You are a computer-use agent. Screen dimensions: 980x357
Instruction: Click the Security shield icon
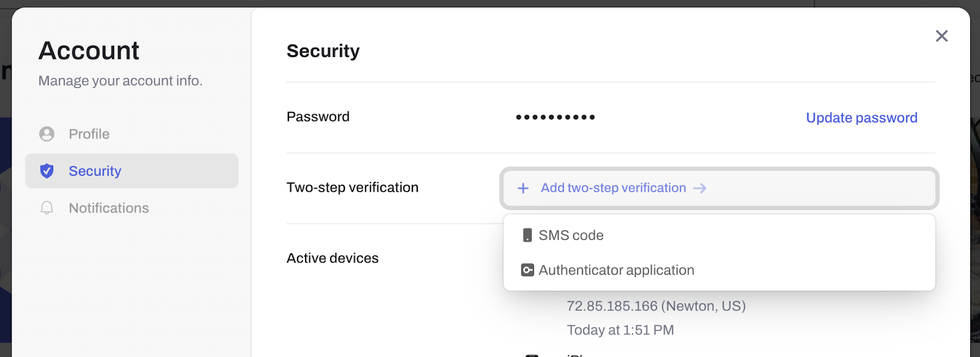47,171
